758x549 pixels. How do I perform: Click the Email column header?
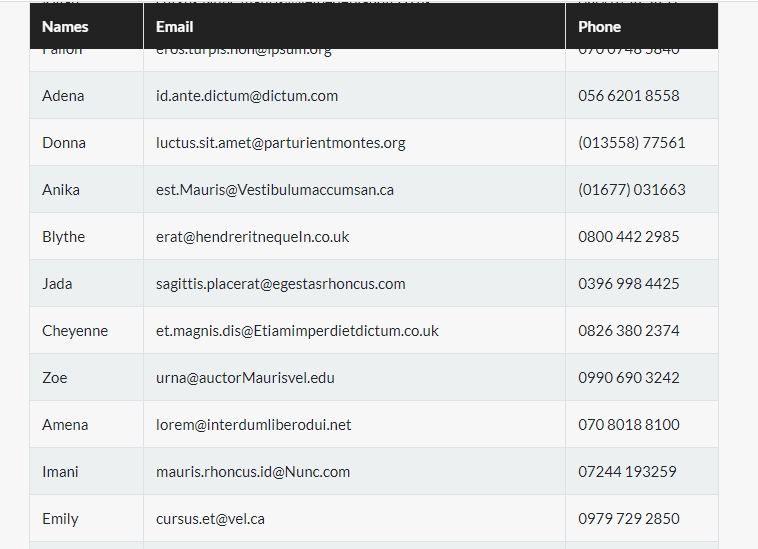point(354,26)
